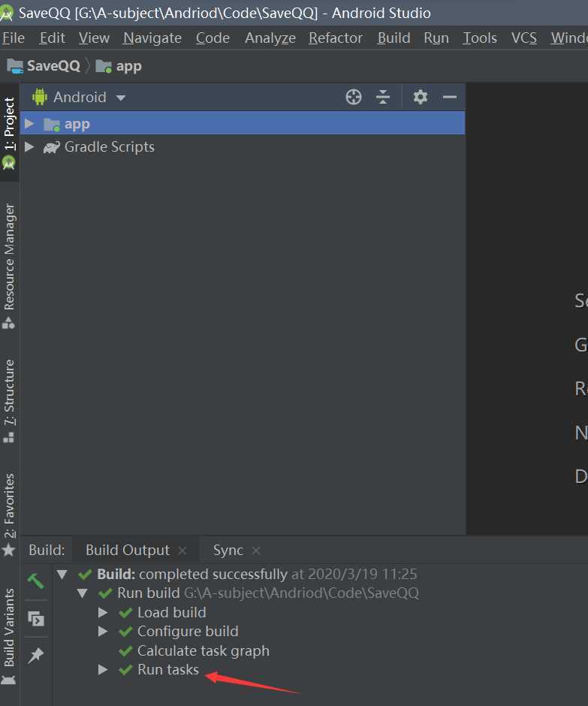
Task: Open the Tools menu
Action: (x=480, y=38)
